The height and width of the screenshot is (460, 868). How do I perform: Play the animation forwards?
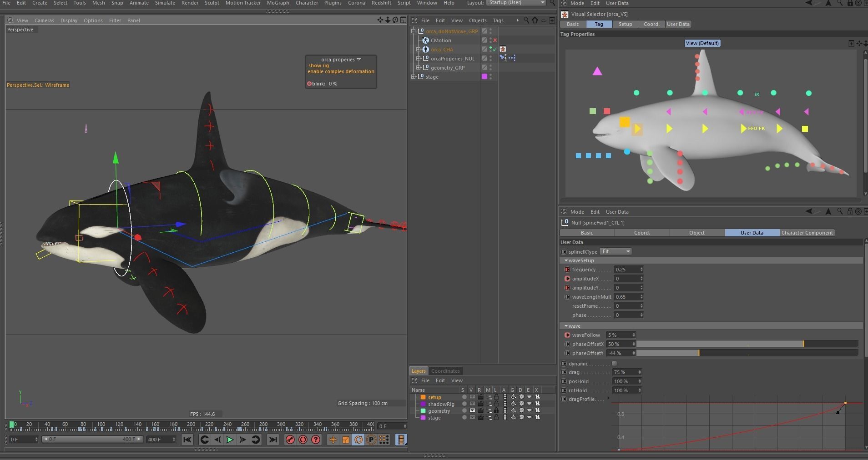pos(230,440)
